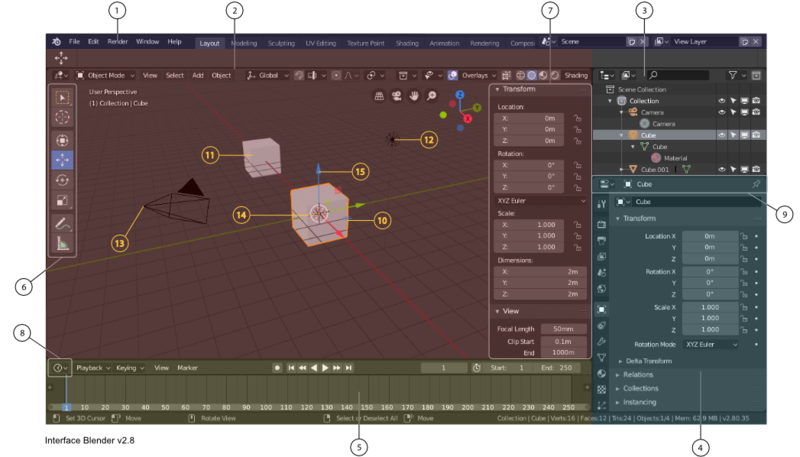800x457 pixels.
Task: Toggle lock for Location X in sidebar
Action: pyautogui.click(x=578, y=118)
